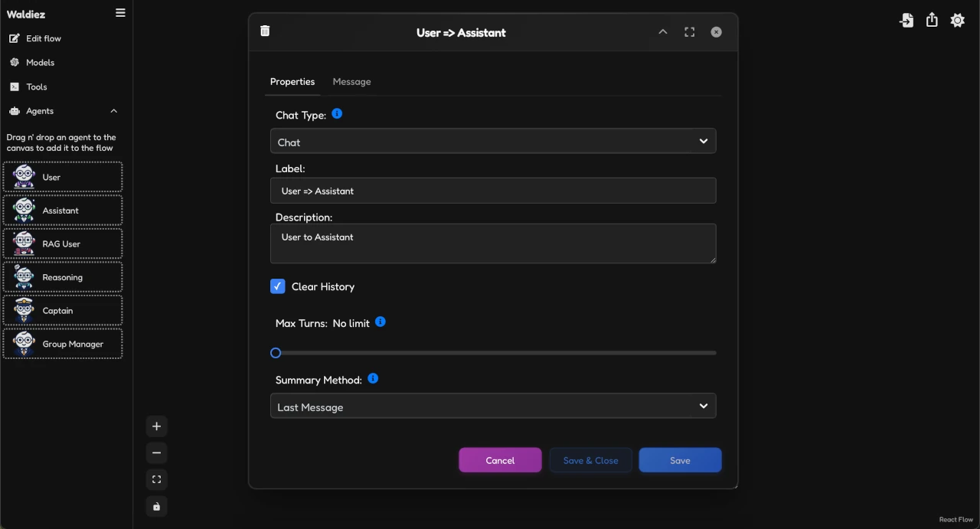
Task: Click the Max Turns info icon
Action: coord(381,322)
